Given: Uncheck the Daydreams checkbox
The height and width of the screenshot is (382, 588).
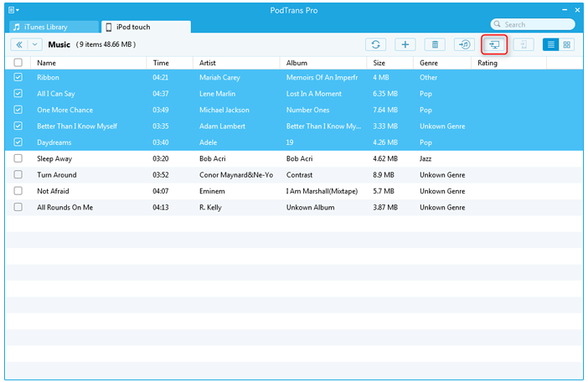Looking at the screenshot, I should pyautogui.click(x=18, y=142).
